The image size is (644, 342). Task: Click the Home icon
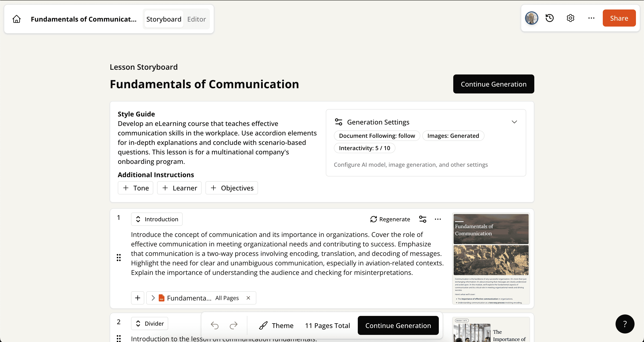point(16,19)
